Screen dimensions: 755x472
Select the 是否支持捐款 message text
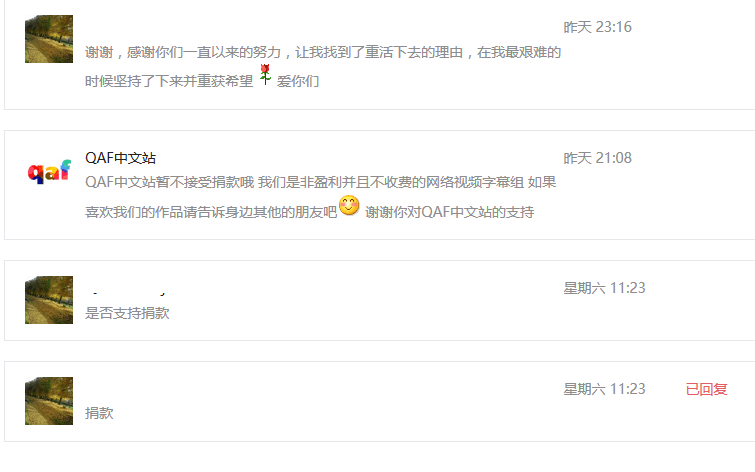pyautogui.click(x=127, y=313)
